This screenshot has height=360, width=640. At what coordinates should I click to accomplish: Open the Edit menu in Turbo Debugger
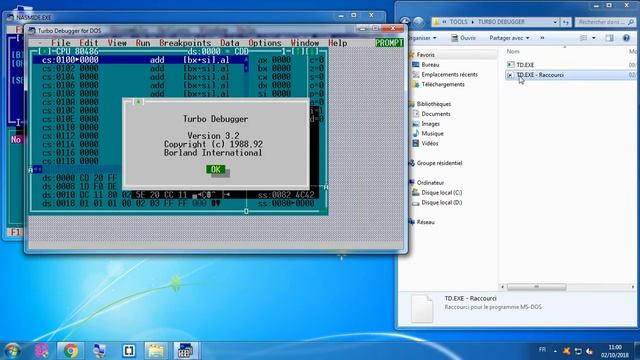[89, 43]
